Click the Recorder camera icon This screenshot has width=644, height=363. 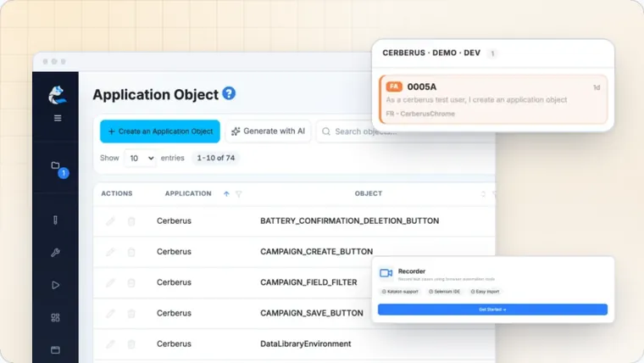coord(386,273)
